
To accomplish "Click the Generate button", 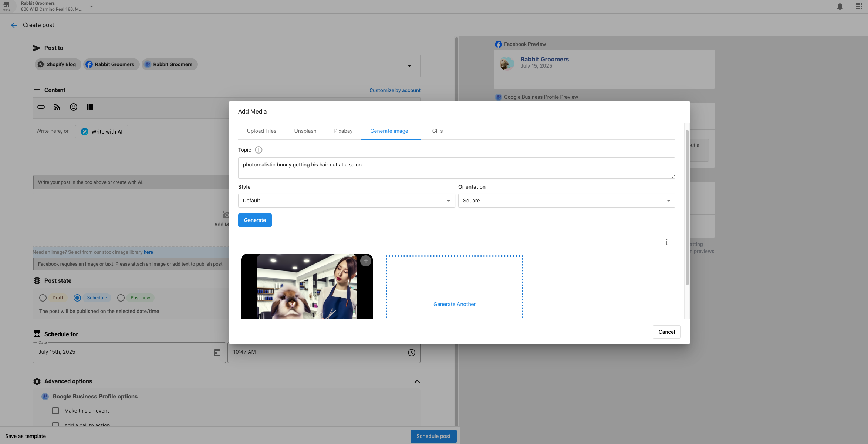I will [x=255, y=220].
